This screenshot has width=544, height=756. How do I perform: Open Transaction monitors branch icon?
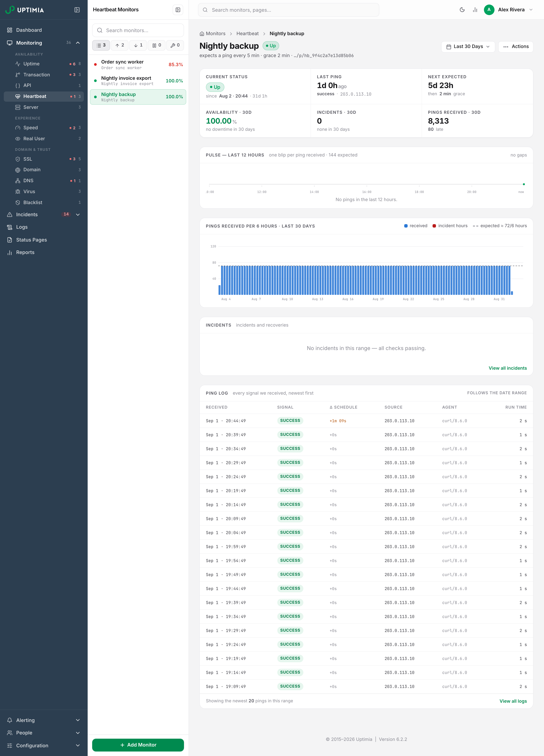[x=18, y=75]
